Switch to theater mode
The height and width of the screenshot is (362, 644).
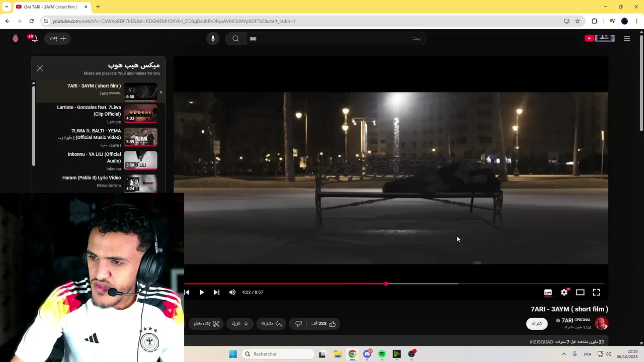coord(580,292)
